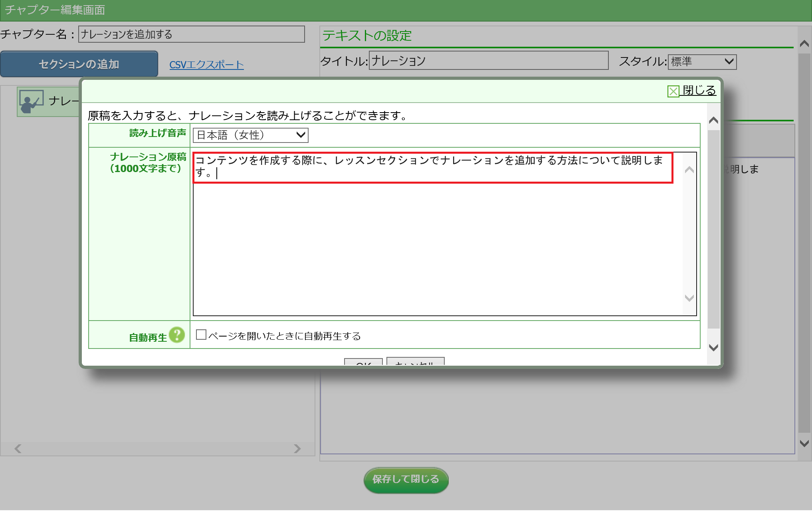812x511 pixels.
Task: Click the 保存して閉じる button
Action: coord(406,479)
